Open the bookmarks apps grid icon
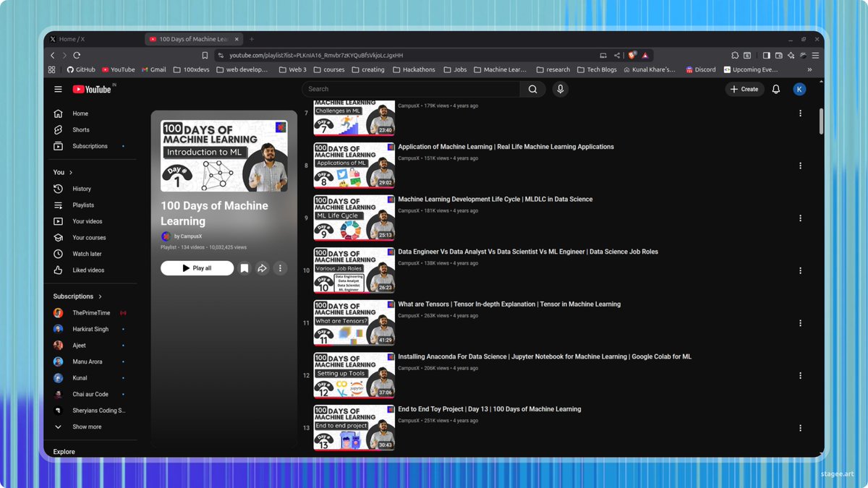 tap(51, 69)
